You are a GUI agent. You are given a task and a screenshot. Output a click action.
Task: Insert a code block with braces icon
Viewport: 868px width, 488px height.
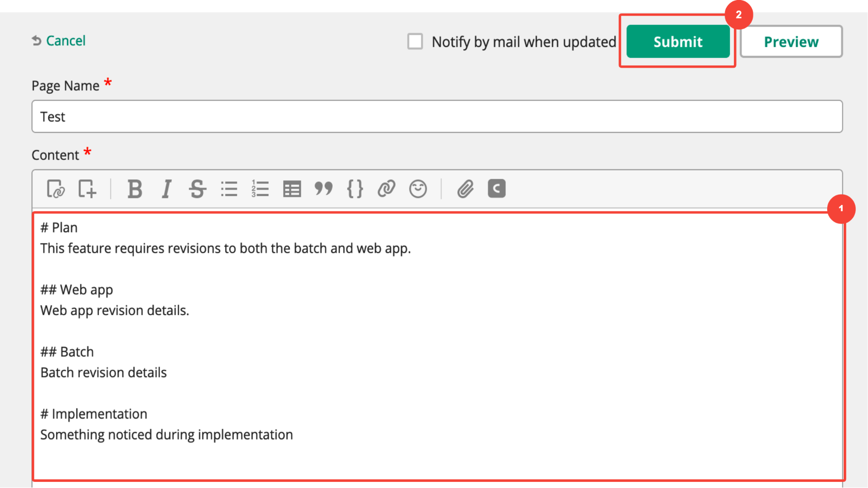pos(355,189)
